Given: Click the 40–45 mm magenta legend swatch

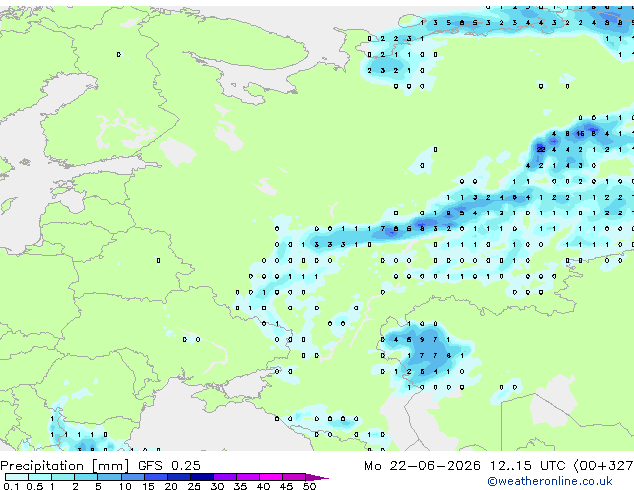Looking at the screenshot, I should 271,477.
